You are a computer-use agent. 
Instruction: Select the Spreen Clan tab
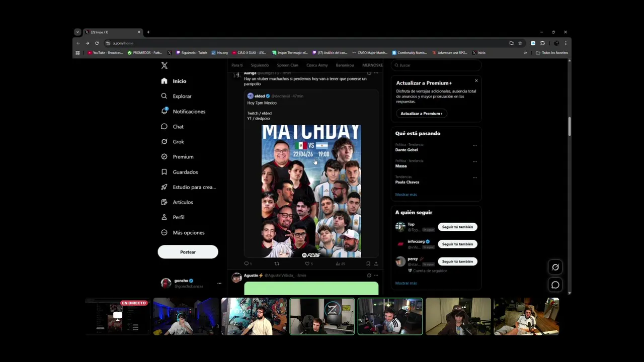287,65
